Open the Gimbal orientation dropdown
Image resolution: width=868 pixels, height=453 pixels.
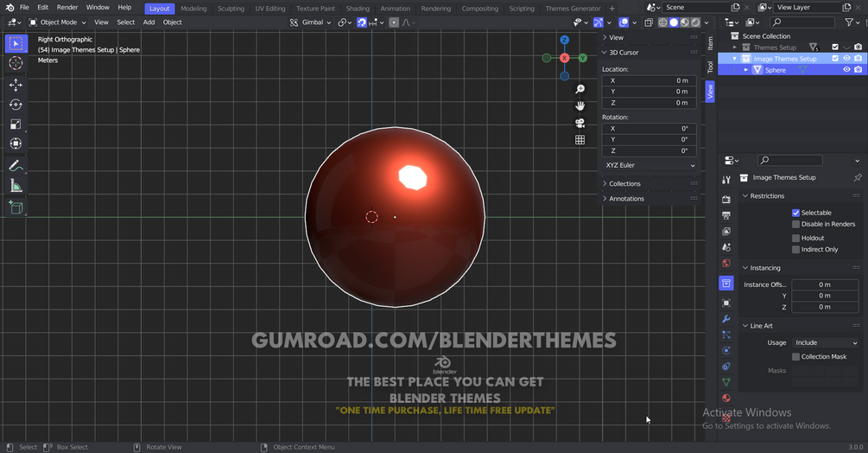coord(311,22)
